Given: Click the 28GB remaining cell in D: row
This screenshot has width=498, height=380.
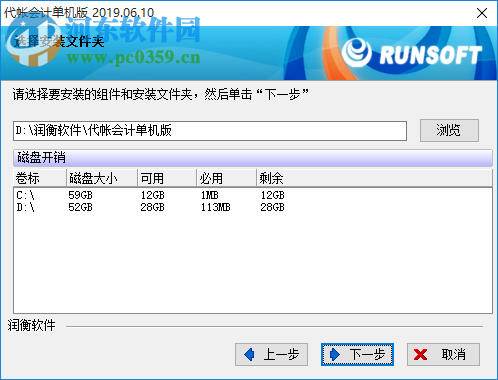Looking at the screenshot, I should pos(272,207).
